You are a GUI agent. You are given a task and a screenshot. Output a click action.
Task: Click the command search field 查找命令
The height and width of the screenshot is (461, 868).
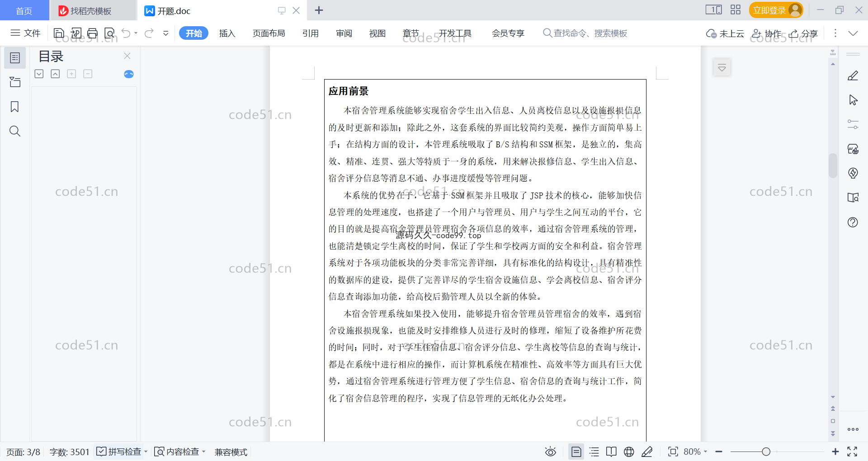tap(585, 33)
